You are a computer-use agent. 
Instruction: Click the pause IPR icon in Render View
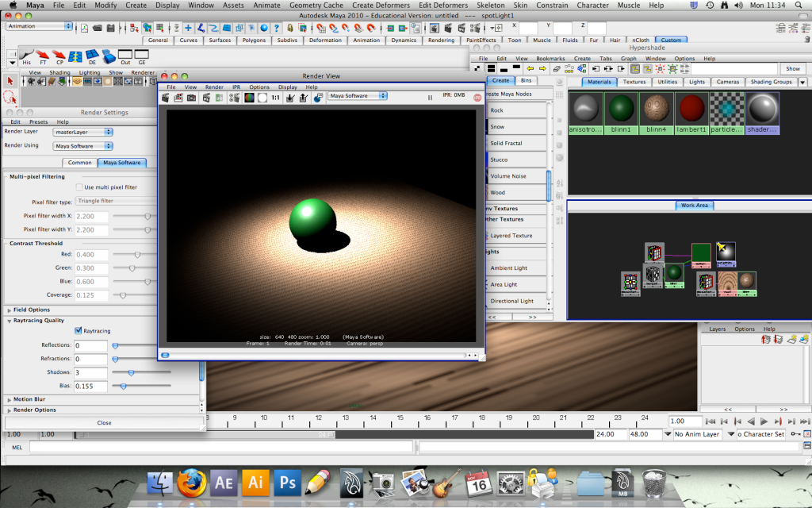pos(430,98)
